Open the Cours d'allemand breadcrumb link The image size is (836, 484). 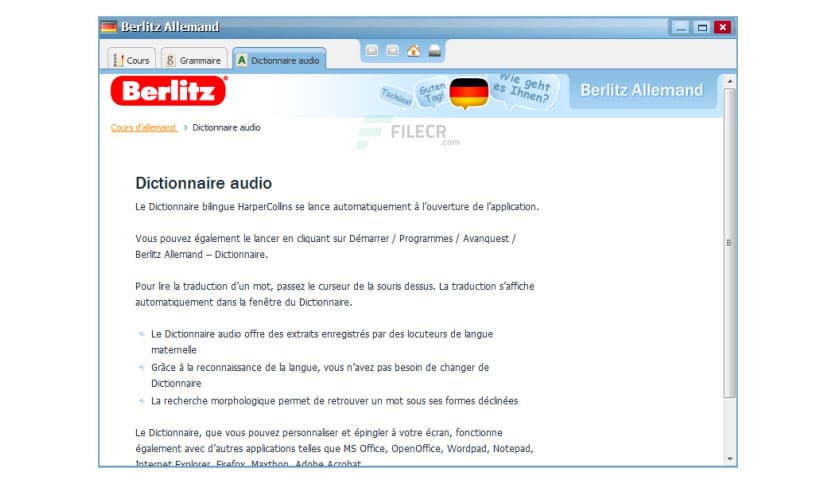[143, 127]
